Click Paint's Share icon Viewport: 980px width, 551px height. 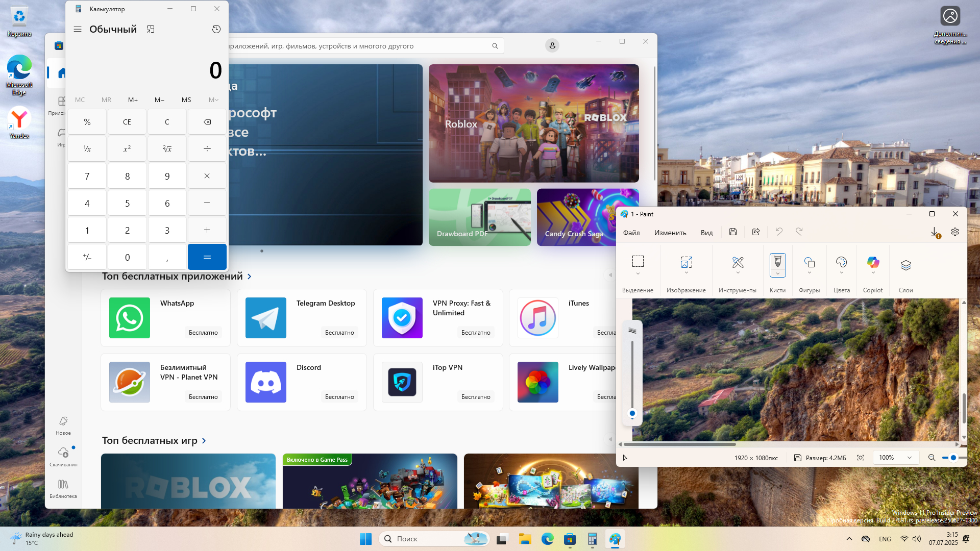[x=756, y=232]
